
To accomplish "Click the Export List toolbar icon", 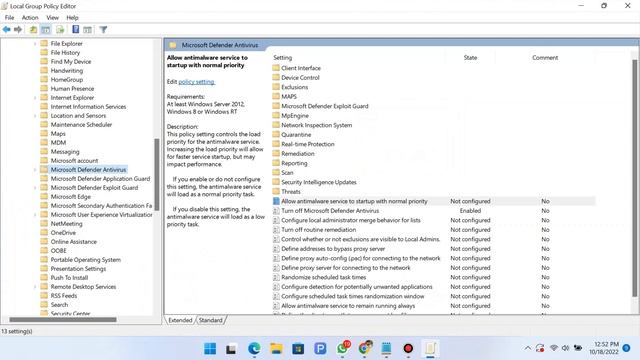I will pos(60,29).
